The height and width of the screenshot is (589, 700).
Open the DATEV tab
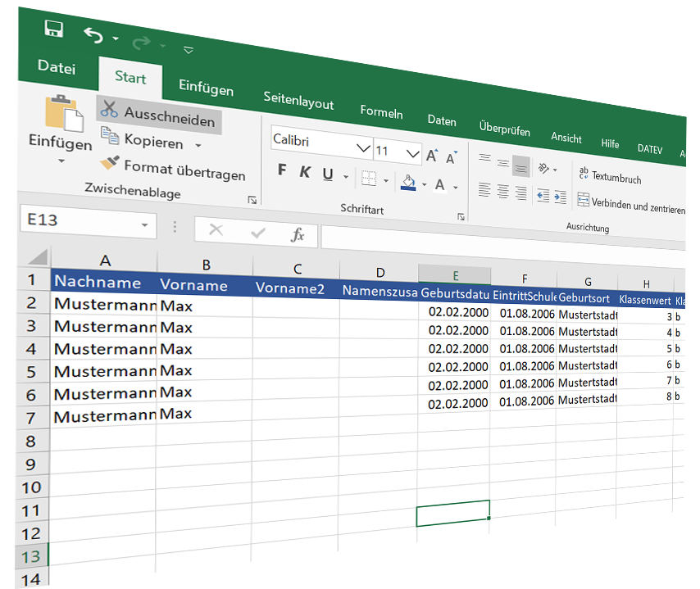(650, 148)
